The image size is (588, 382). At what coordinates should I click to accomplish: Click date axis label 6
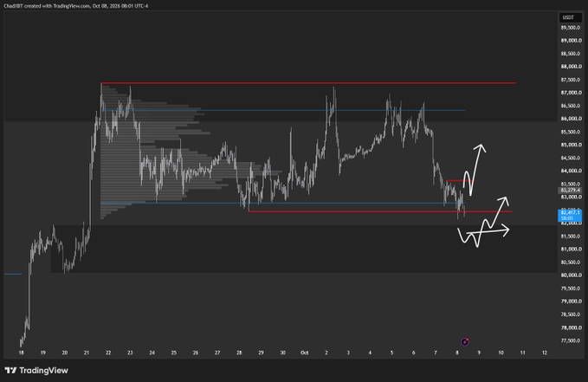(x=414, y=353)
